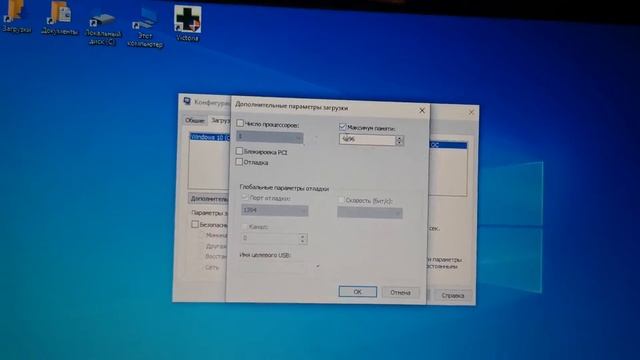Close the Дополнительные параметры загрузки dialog
This screenshot has height=360, width=640.
[x=422, y=111]
